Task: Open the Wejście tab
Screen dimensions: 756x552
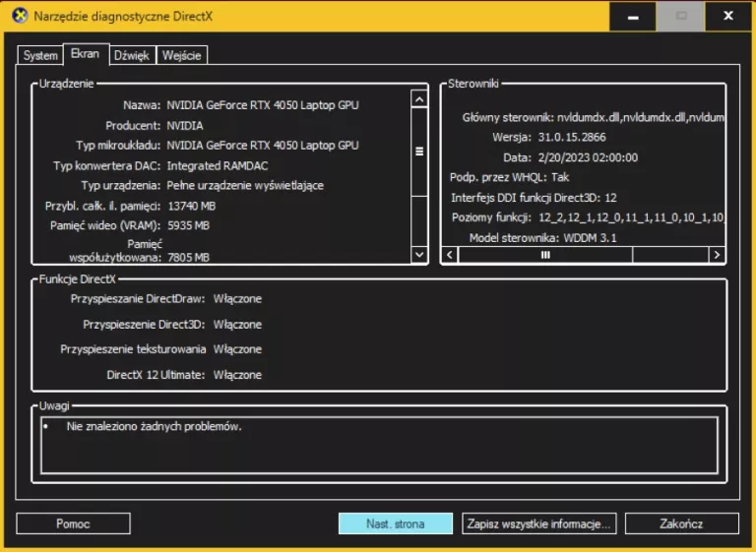Action: pyautogui.click(x=181, y=55)
